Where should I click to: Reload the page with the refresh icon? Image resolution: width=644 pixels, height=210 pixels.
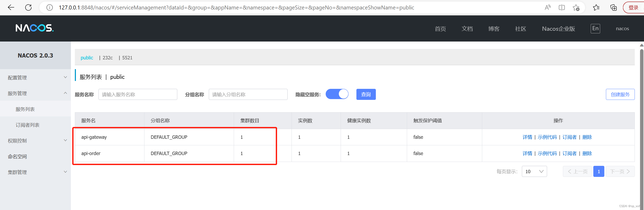click(x=28, y=7)
